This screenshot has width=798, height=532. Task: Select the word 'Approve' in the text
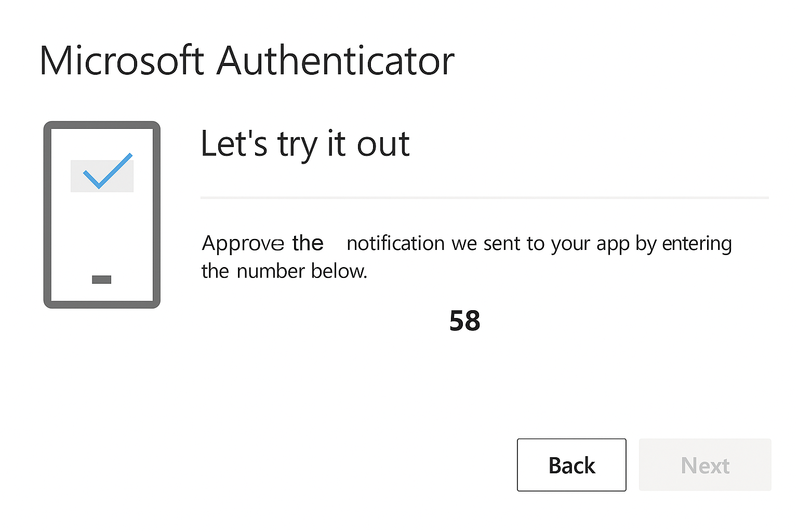coord(243,243)
